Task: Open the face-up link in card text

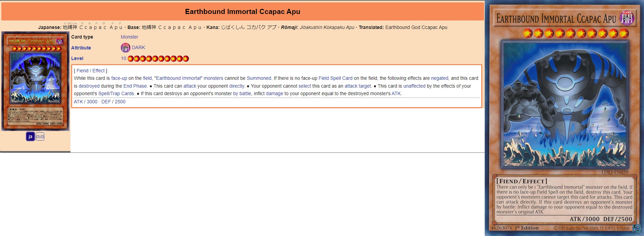Action: point(119,78)
